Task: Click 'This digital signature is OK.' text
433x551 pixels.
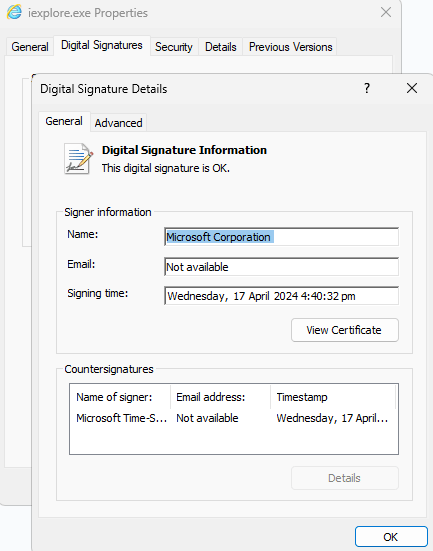Action: point(166,168)
